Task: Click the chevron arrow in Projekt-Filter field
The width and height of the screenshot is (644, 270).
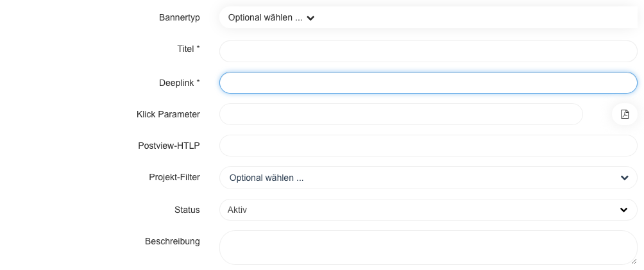Action: tap(625, 178)
